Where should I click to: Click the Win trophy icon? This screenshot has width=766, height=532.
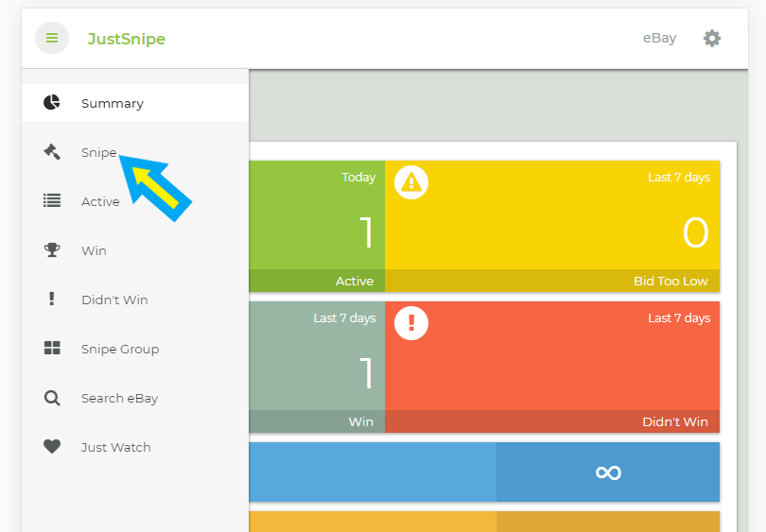(52, 250)
